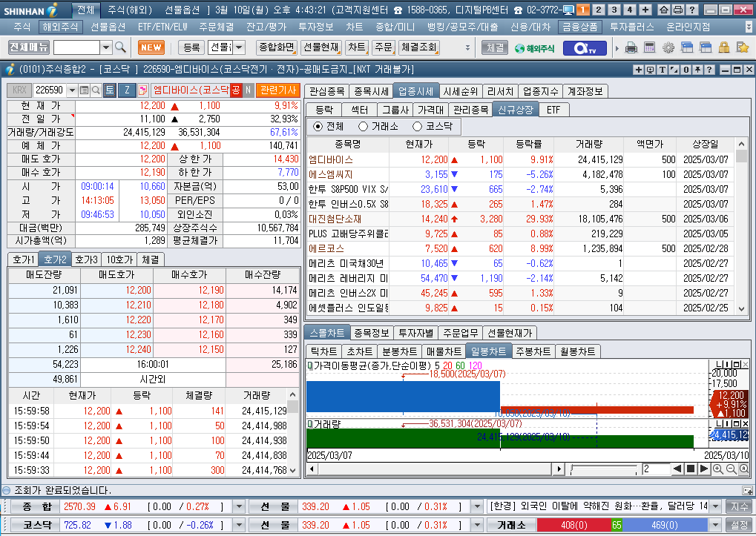This screenshot has width=756, height=536.
Task: Click the 전체메뉴 button
Action: 28,47
